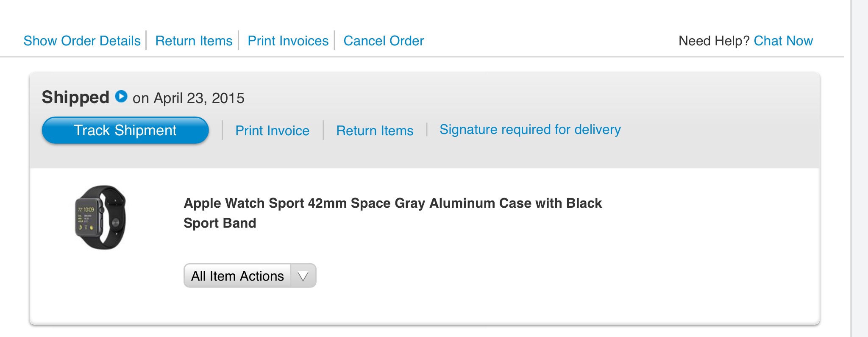Expand the All Item Actions dropdown arrow
This screenshot has width=868, height=337.
(303, 276)
